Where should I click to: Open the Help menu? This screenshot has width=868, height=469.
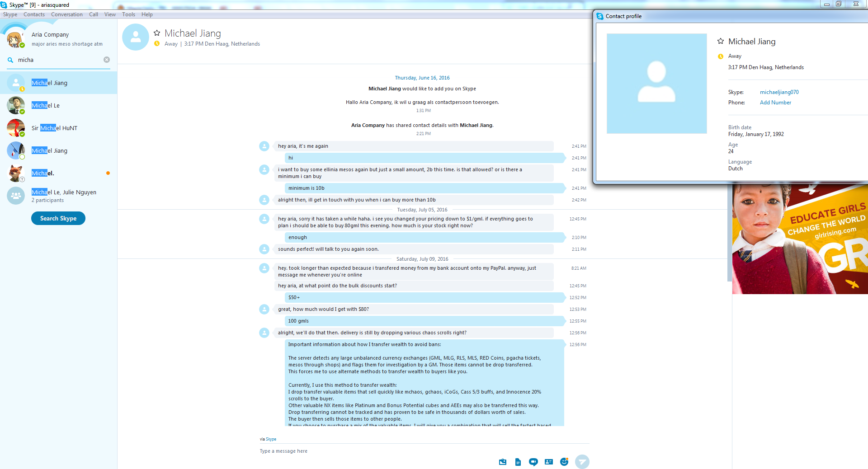(x=147, y=14)
